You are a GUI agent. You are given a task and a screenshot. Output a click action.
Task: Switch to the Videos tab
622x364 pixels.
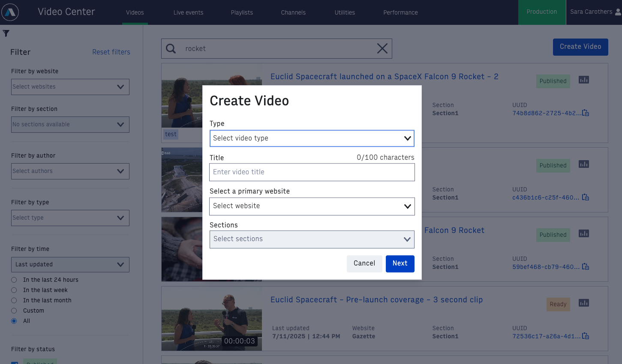tap(135, 12)
